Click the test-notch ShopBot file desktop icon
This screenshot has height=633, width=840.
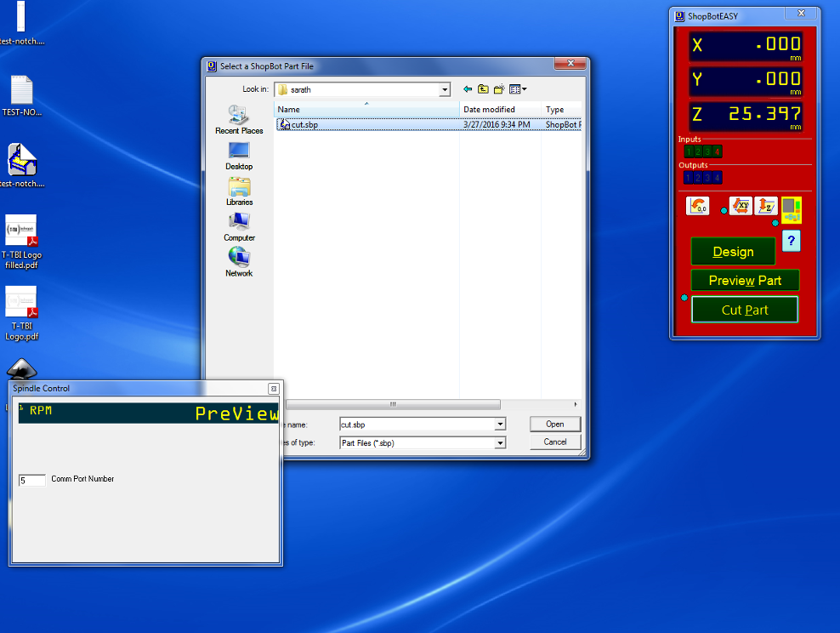[x=21, y=166]
